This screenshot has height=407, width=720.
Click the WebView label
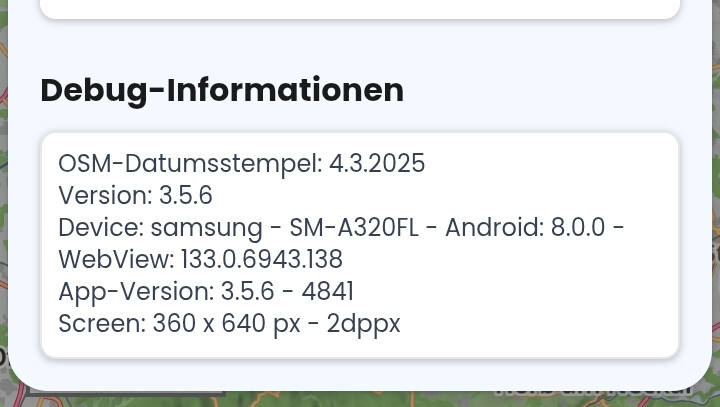coord(116,260)
